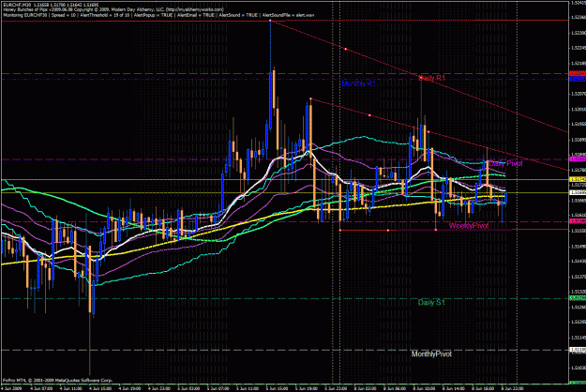The height and width of the screenshot is (392, 586).
Task: Click the blue Monthly R1 price tag on the price axis
Action: [578, 79]
